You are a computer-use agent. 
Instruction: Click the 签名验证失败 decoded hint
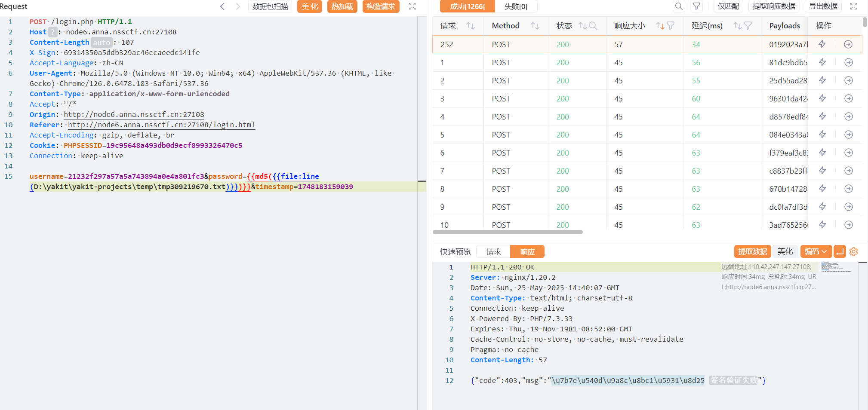click(x=734, y=380)
